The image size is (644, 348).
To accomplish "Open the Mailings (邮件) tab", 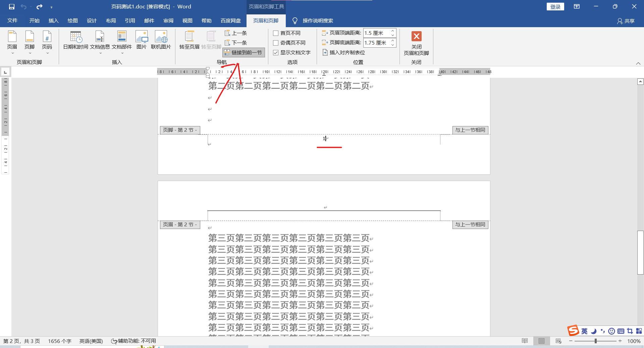I will click(149, 21).
